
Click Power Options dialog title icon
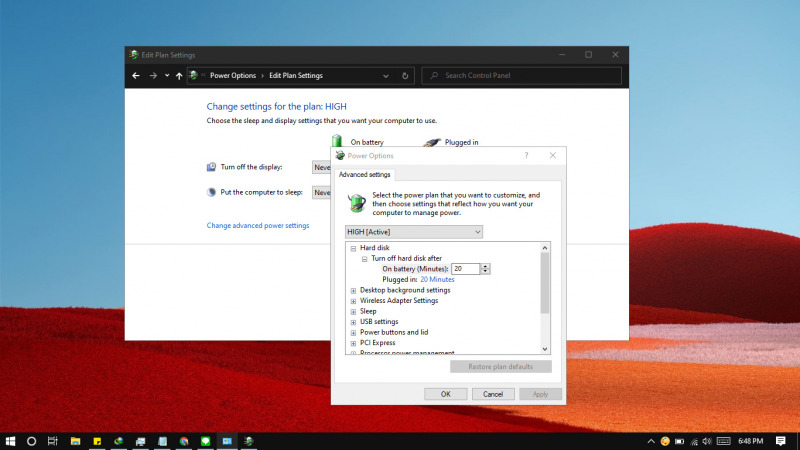(340, 156)
